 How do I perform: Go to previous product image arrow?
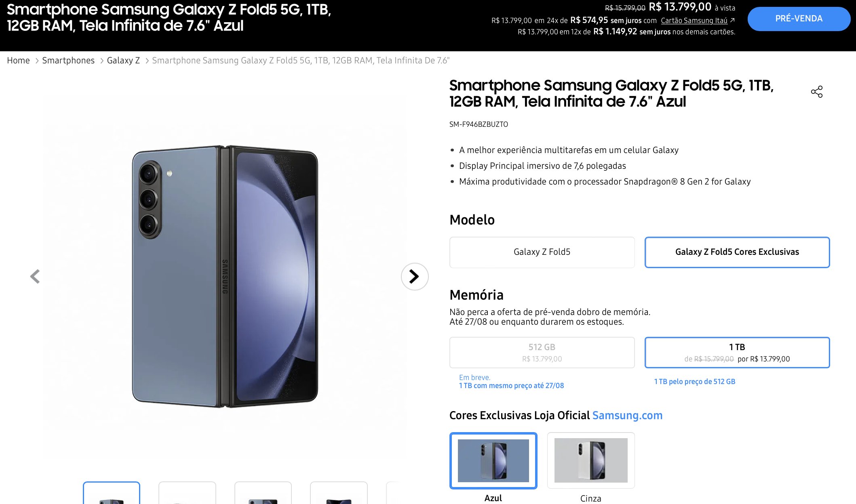tap(35, 277)
